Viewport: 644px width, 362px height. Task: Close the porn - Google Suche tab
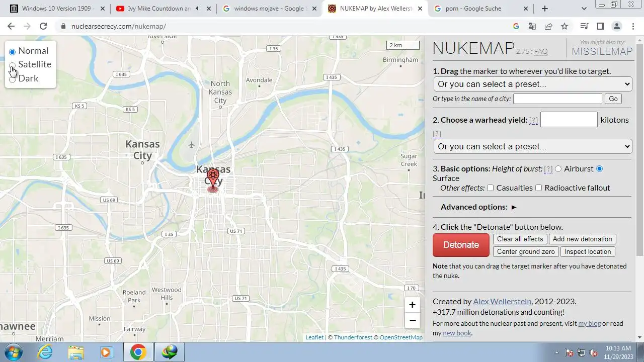click(526, 9)
